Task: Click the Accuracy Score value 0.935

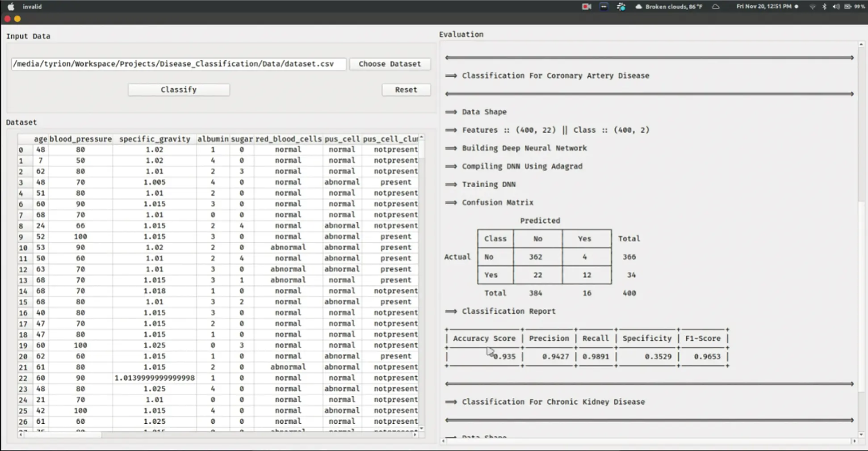Action: click(x=505, y=357)
